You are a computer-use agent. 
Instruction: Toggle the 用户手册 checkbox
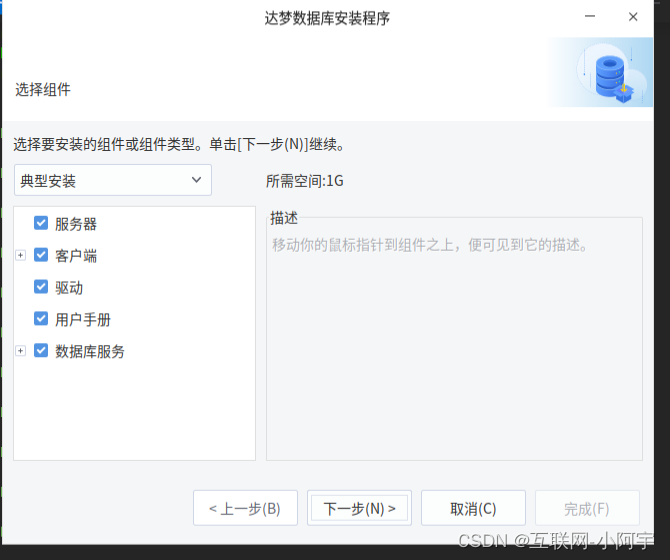pyautogui.click(x=41, y=319)
